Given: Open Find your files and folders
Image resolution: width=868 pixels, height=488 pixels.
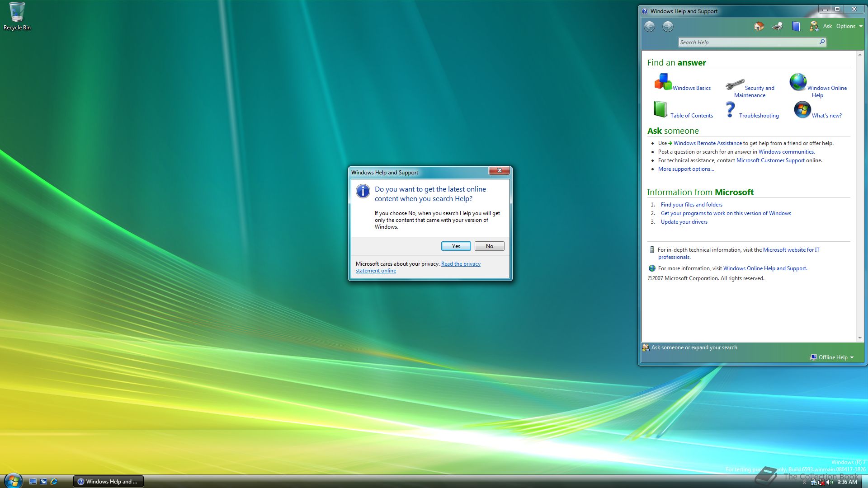Looking at the screenshot, I should (x=692, y=205).
